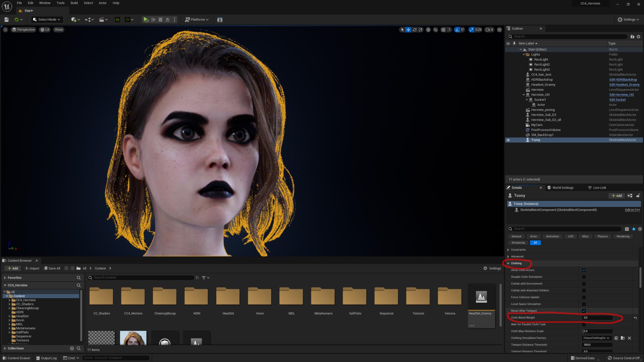644x362 pixels.
Task: Uncheck Allow Cloth Actors checkbox
Action: [584, 270]
